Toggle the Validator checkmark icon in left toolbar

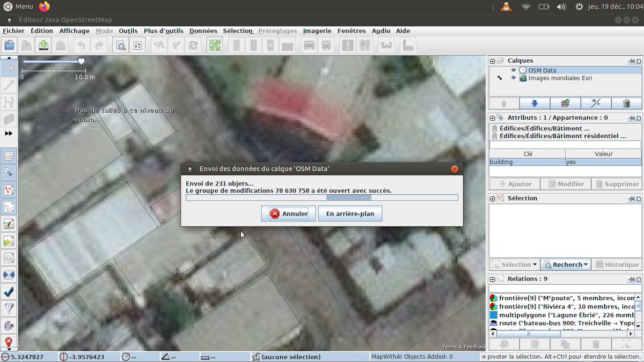9,292
